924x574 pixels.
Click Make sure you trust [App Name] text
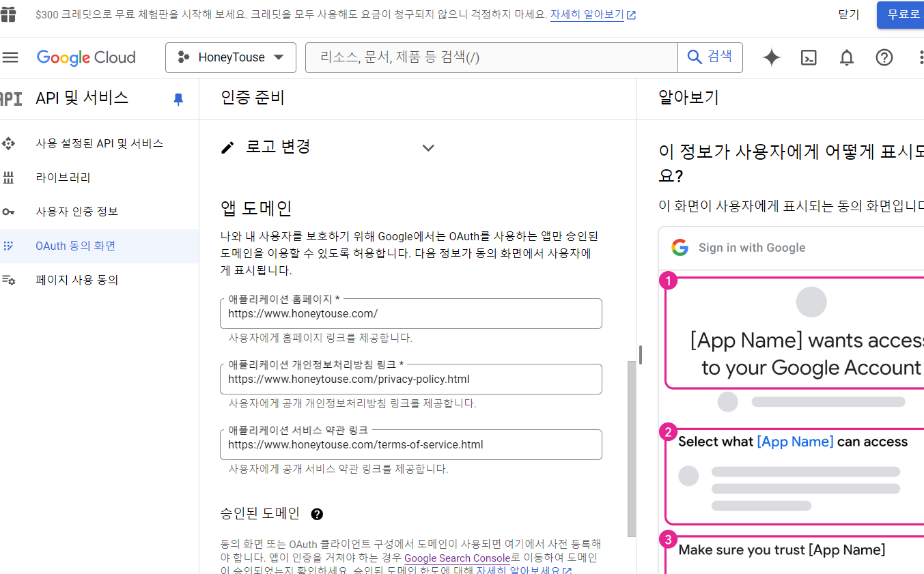click(782, 549)
